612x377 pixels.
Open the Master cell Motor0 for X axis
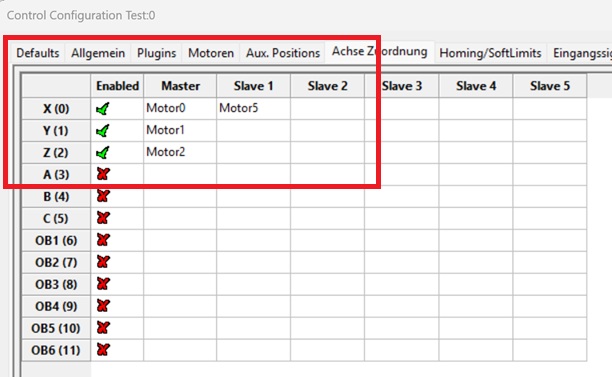pyautogui.click(x=180, y=108)
